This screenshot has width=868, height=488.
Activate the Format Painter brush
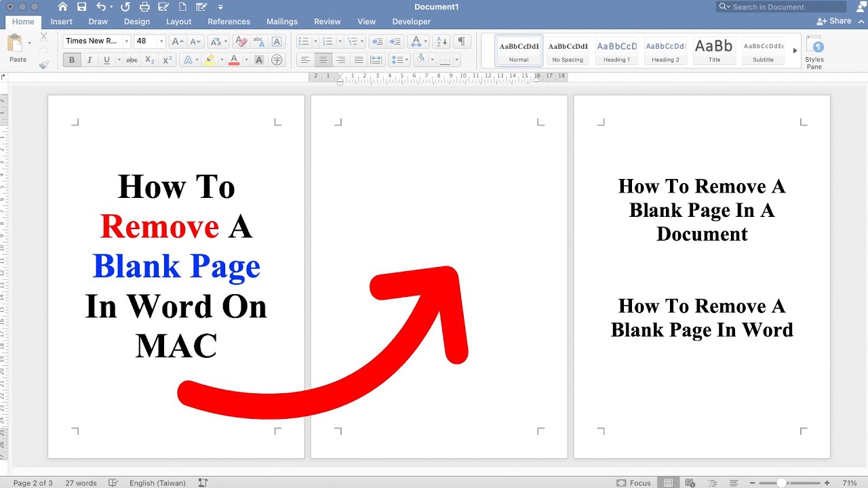44,64
